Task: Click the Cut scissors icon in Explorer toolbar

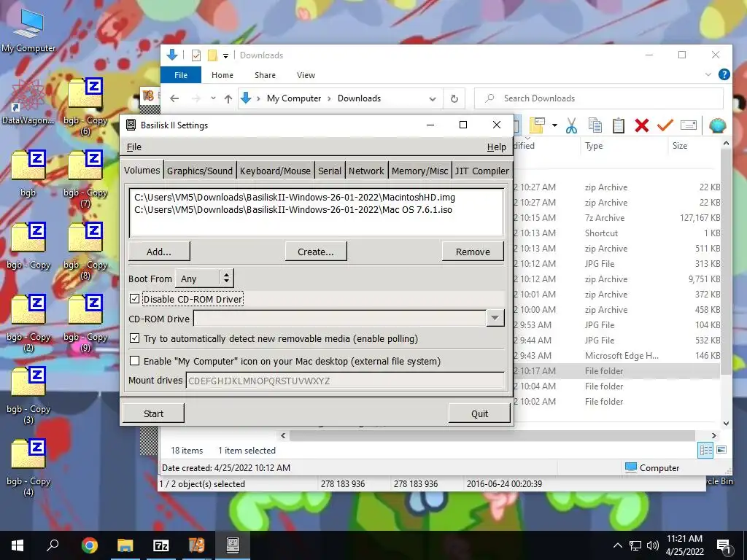Action: click(571, 125)
